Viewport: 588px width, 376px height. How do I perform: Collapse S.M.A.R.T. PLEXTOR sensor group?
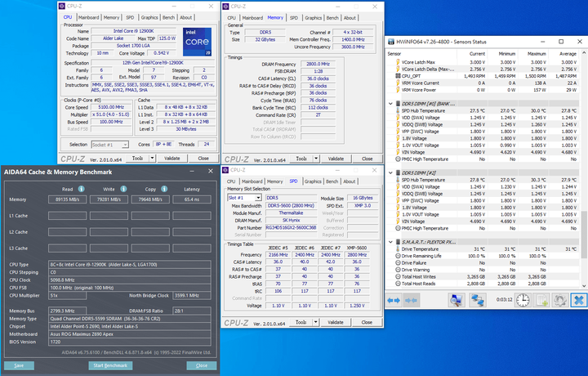click(390, 242)
